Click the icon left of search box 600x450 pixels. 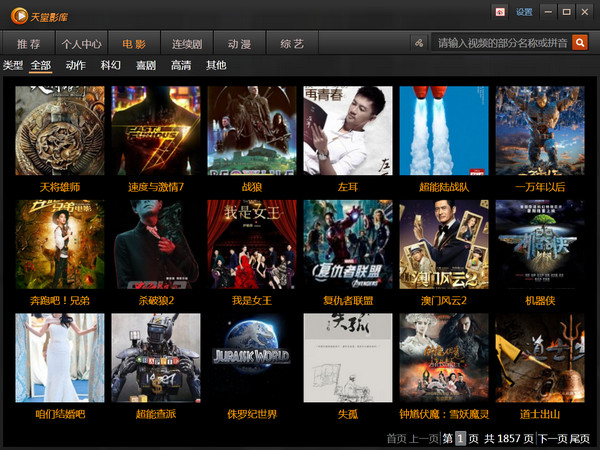tap(419, 43)
